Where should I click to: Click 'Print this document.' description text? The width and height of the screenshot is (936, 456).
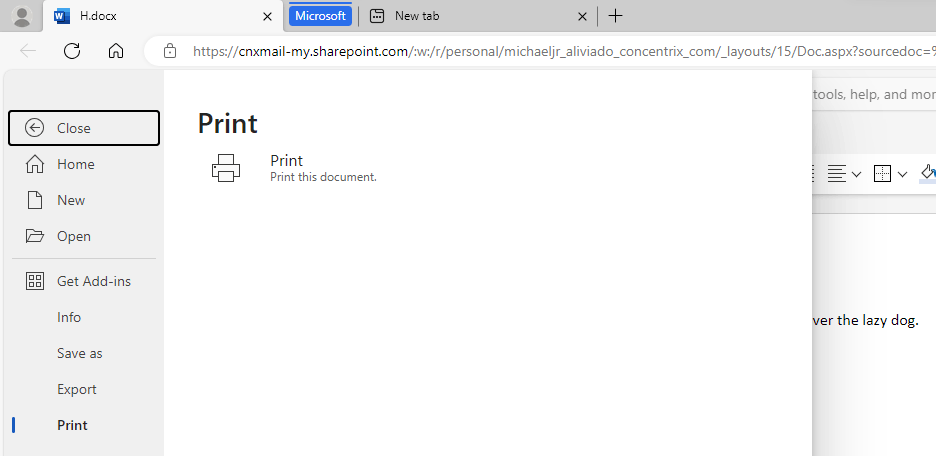tap(324, 177)
